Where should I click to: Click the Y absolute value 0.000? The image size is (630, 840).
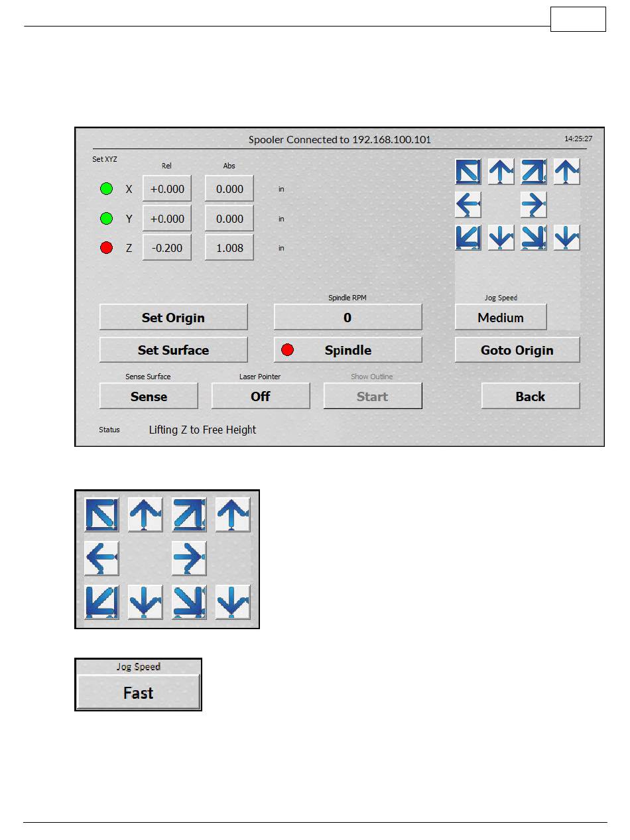[x=229, y=218]
